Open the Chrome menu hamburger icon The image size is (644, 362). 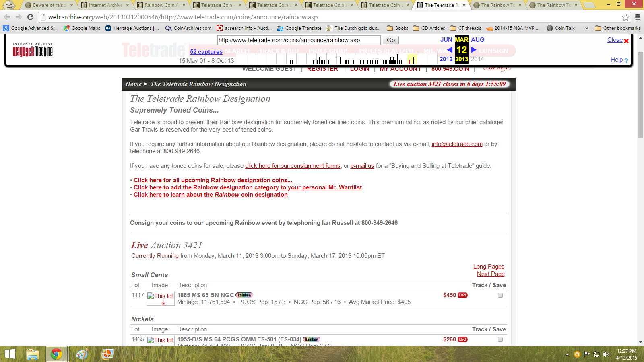(638, 17)
